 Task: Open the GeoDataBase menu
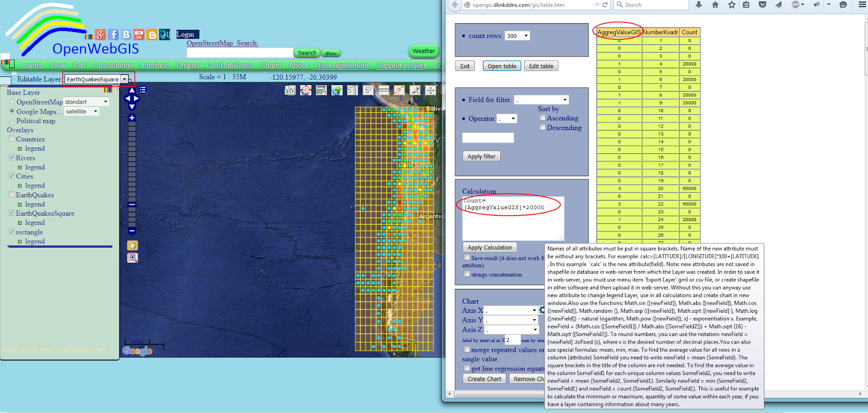229,66
